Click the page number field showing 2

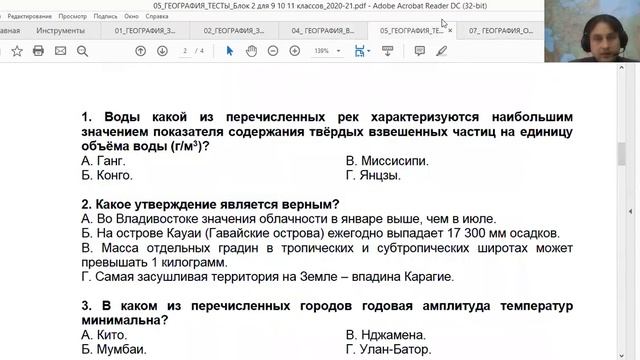(185, 51)
